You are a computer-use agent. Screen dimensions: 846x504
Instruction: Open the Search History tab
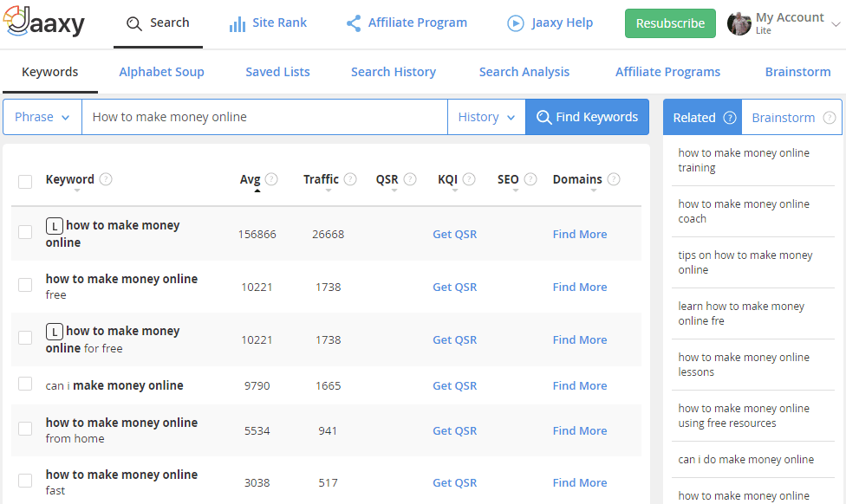tap(394, 72)
